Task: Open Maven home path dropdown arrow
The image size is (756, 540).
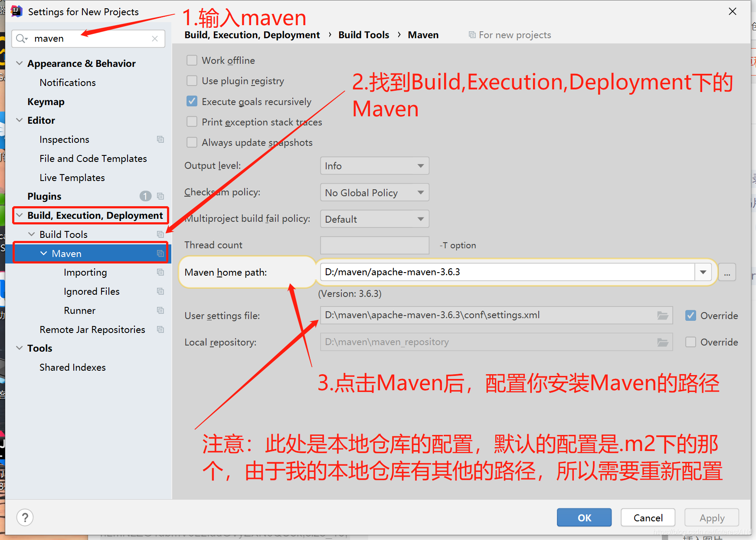Action: pos(703,272)
